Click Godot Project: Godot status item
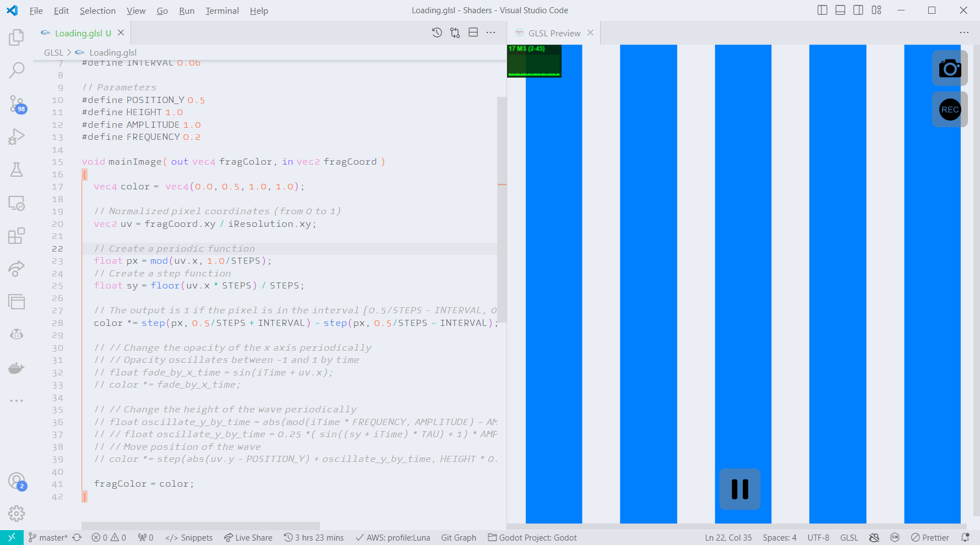 tap(532, 538)
